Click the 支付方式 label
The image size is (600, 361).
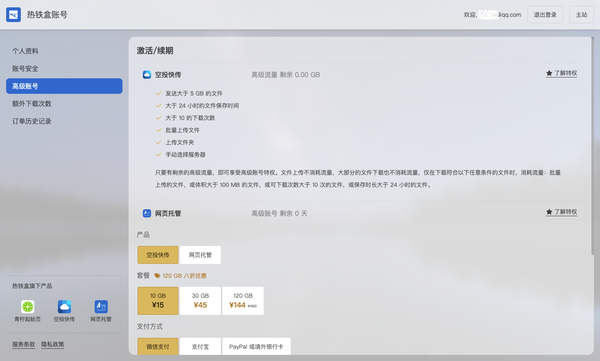[x=150, y=327]
